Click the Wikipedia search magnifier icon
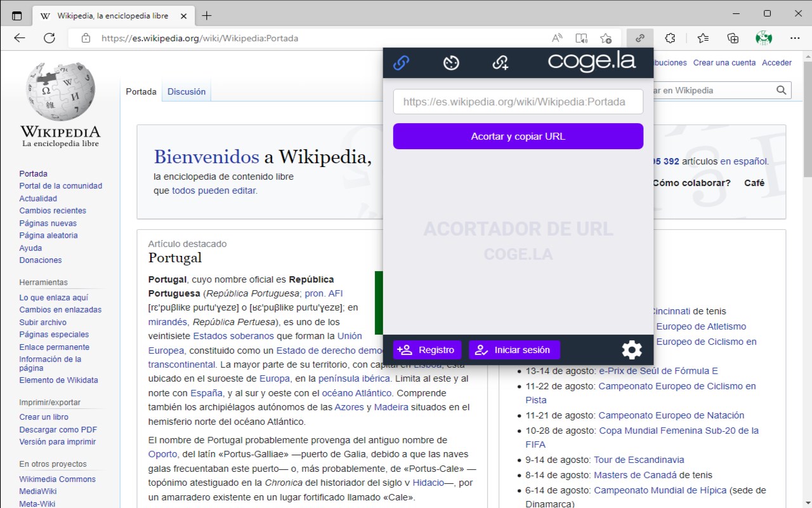Image resolution: width=812 pixels, height=508 pixels. pyautogui.click(x=782, y=90)
